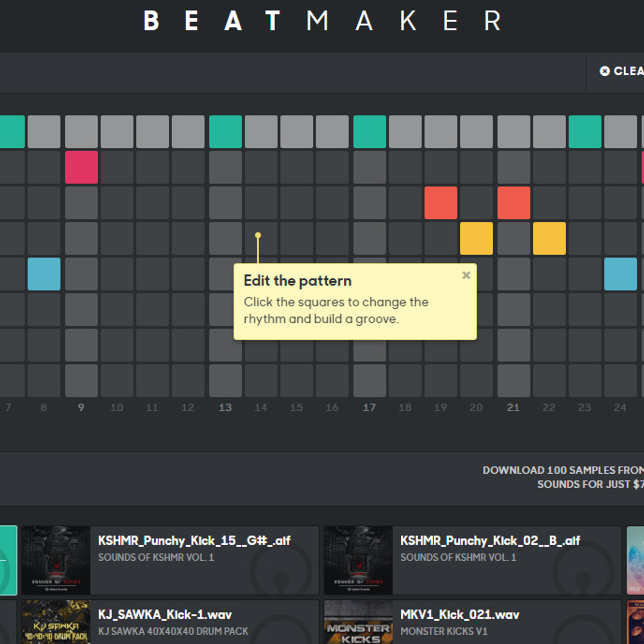This screenshot has width=644, height=644.
Task: Activate the top-row gray square at step 21
Action: [514, 132]
